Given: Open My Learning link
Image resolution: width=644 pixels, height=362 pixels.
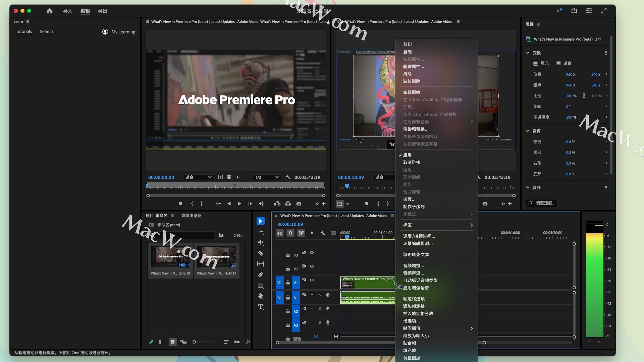Looking at the screenshot, I should tap(119, 32).
